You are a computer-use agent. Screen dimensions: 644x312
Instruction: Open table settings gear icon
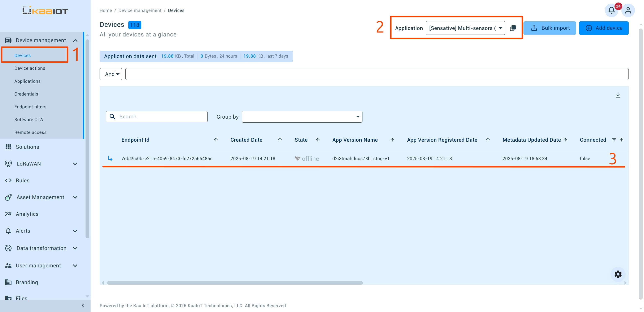(x=618, y=274)
